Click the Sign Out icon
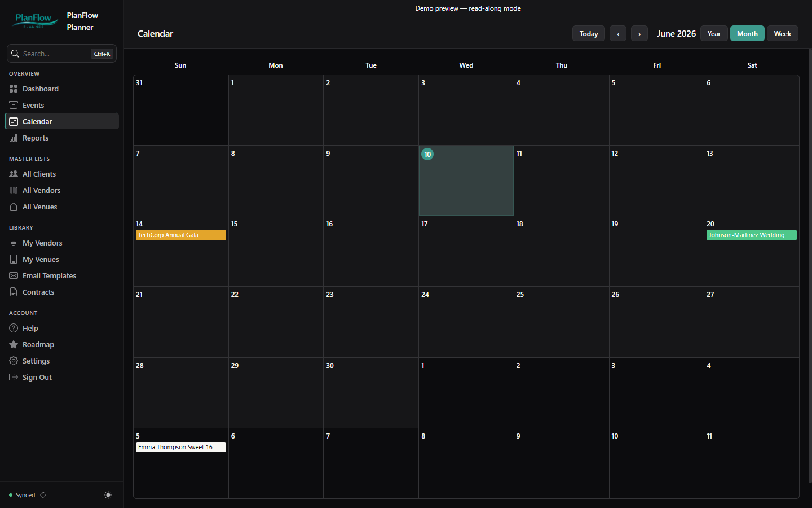This screenshot has width=812, height=508. point(14,377)
